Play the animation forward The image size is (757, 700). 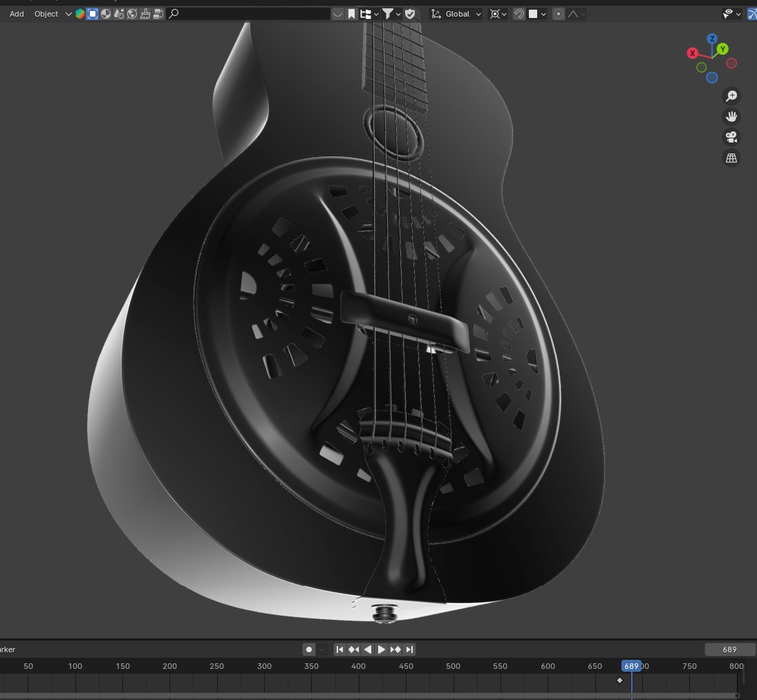382,649
